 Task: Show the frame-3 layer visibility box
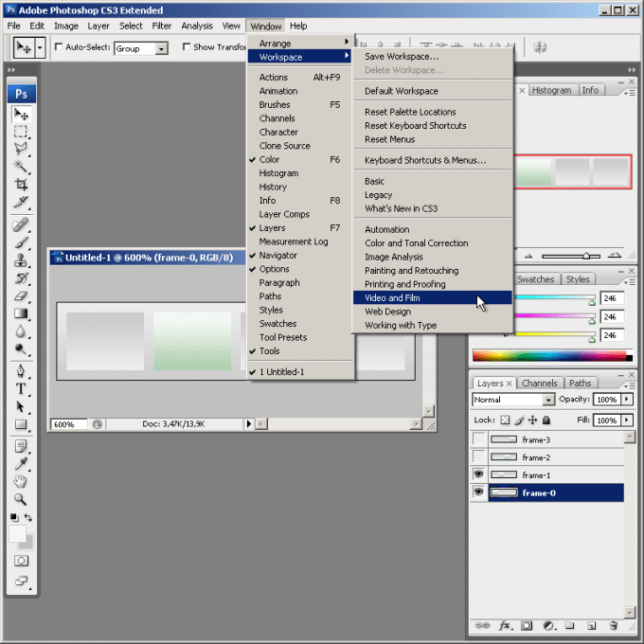click(x=478, y=439)
